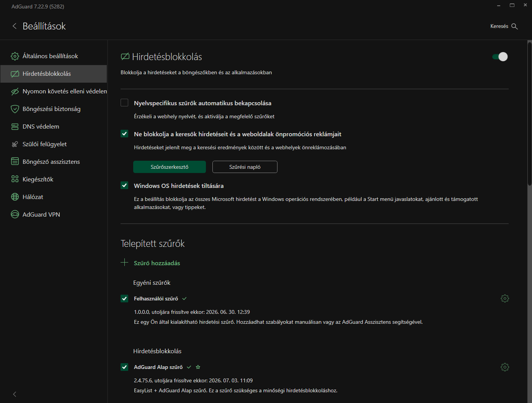This screenshot has height=403, width=532.
Task: Click the Szűrő hozzáadás link
Action: pos(157,263)
